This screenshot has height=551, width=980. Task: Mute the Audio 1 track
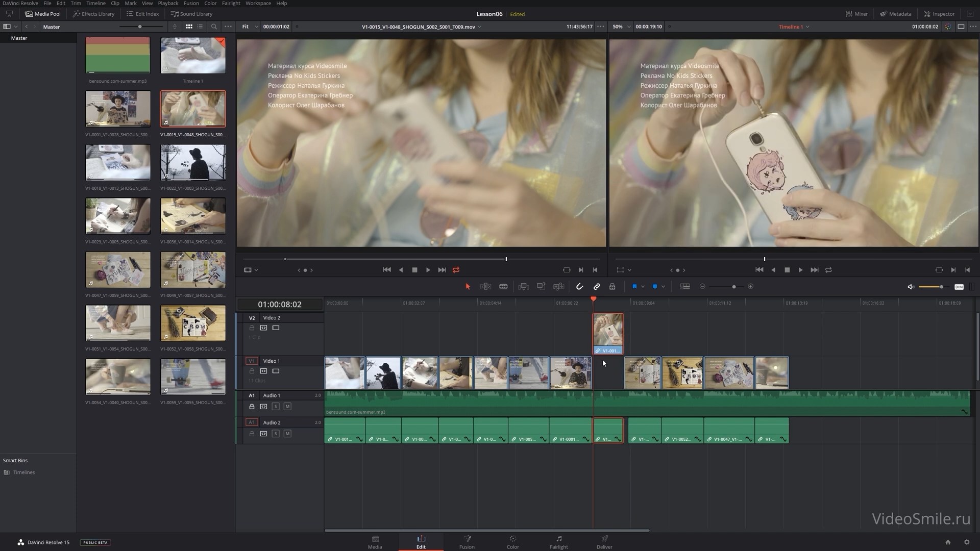[287, 407]
